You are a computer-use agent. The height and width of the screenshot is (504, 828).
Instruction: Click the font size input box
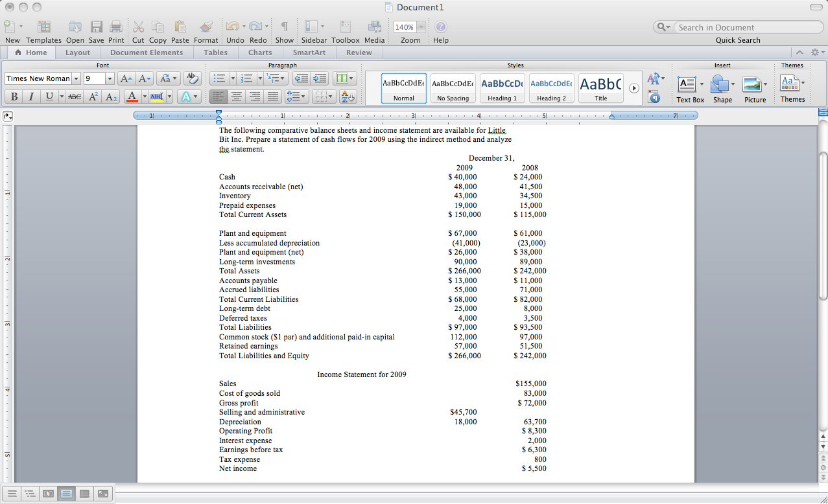94,78
